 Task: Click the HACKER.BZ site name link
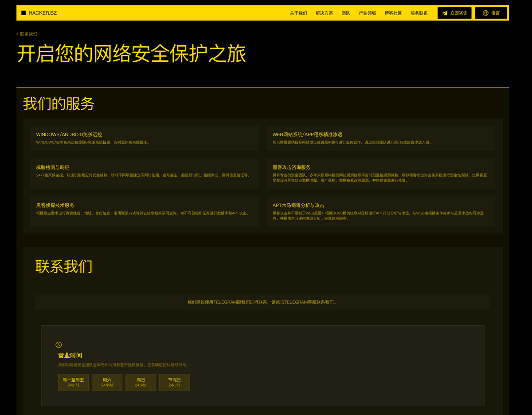pos(43,13)
